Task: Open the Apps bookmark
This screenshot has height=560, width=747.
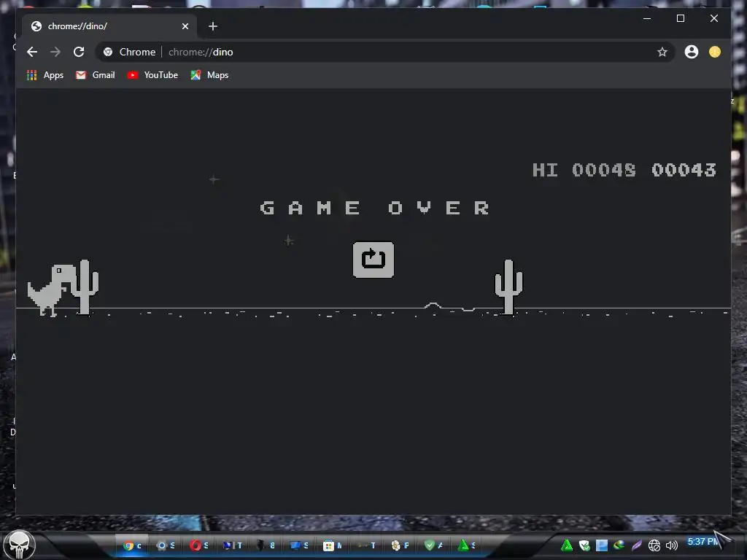Action: [x=45, y=75]
